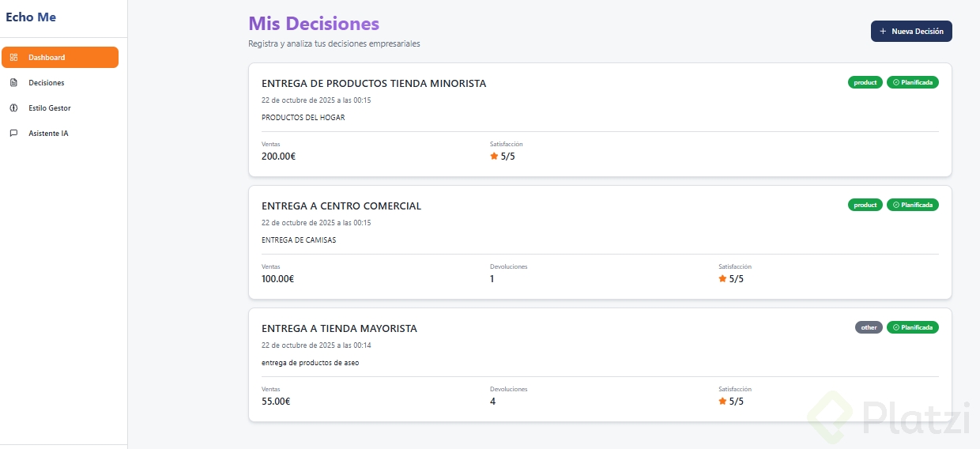
Task: Click the plus icon on Nueva Decisión
Action: [x=883, y=32]
